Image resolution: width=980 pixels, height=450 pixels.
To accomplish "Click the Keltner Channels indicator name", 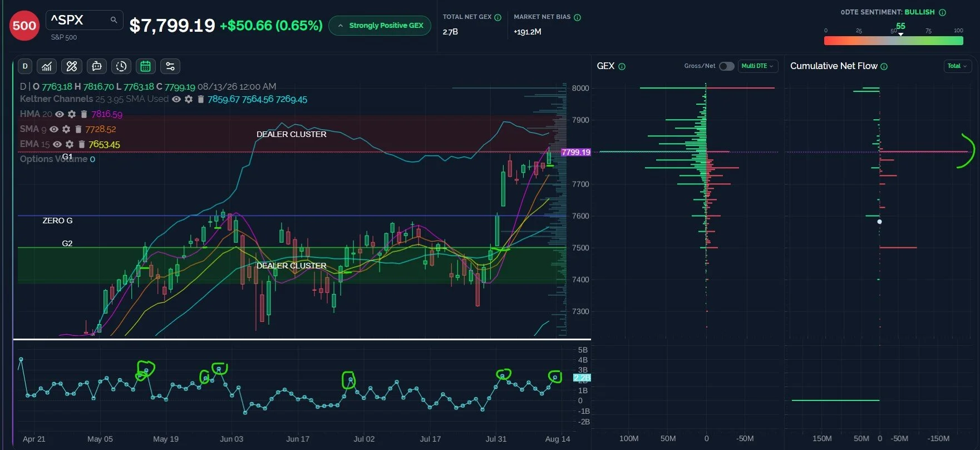I will point(56,99).
